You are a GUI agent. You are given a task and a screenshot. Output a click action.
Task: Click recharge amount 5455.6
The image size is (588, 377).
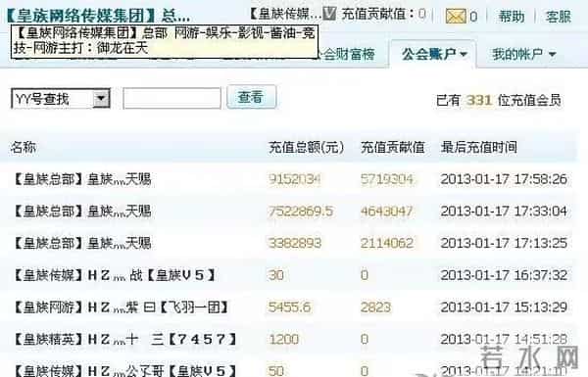click(x=289, y=307)
